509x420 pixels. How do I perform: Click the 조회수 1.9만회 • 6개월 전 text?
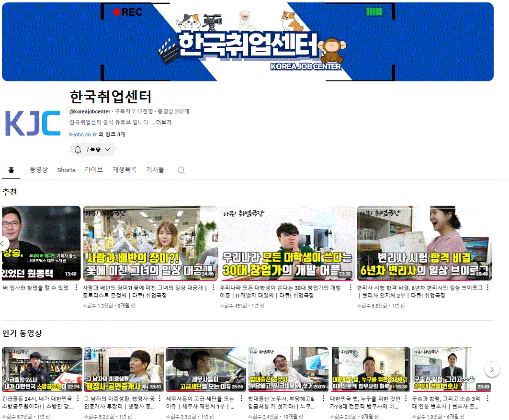(x=438, y=417)
